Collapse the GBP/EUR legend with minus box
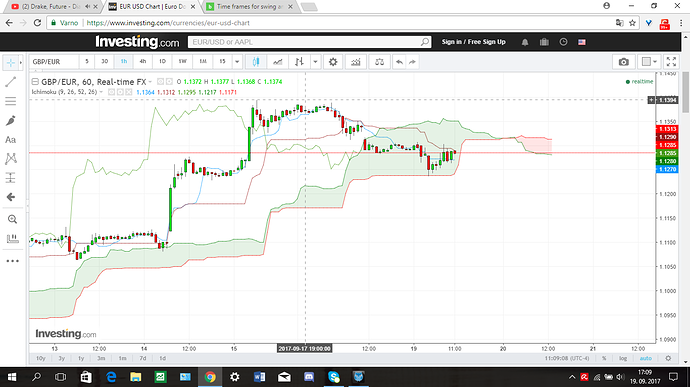 point(35,81)
